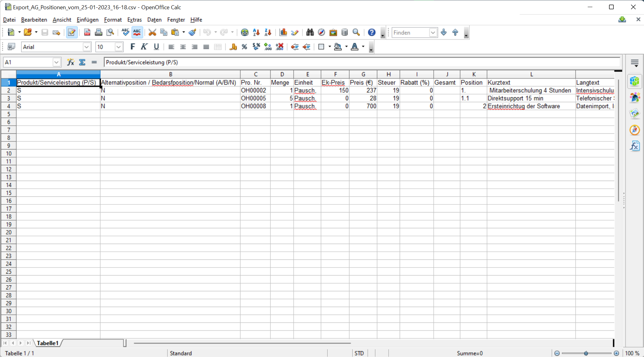Open the Gallery icon in toolbar
Screen dimensions: 644x357
pos(333,32)
